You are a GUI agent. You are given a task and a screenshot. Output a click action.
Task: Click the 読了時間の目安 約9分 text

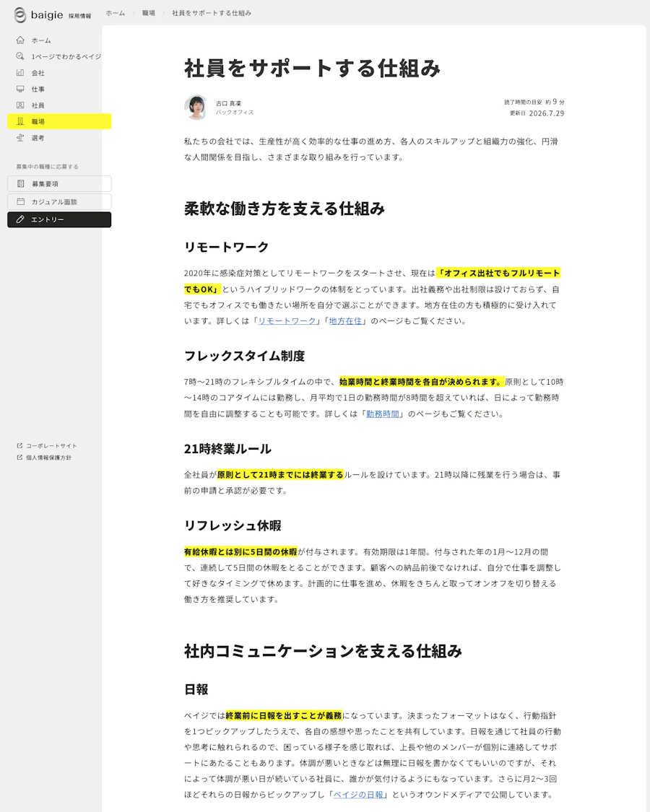click(534, 102)
